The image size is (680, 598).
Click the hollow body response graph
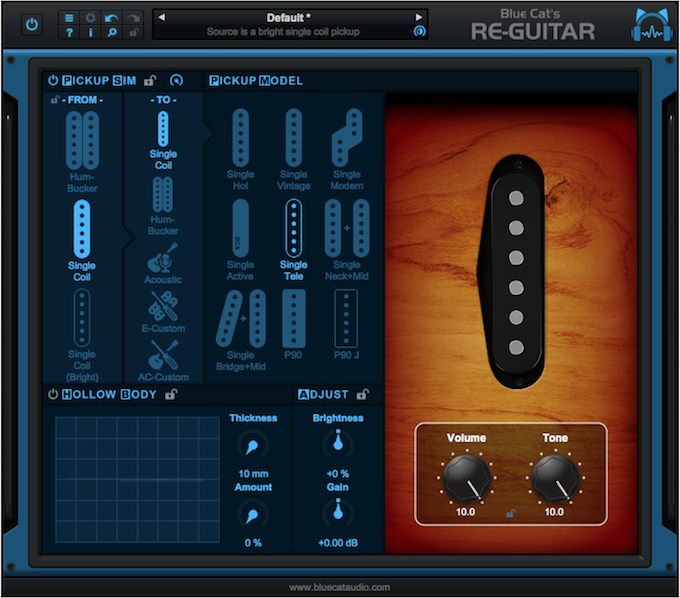coord(137,480)
